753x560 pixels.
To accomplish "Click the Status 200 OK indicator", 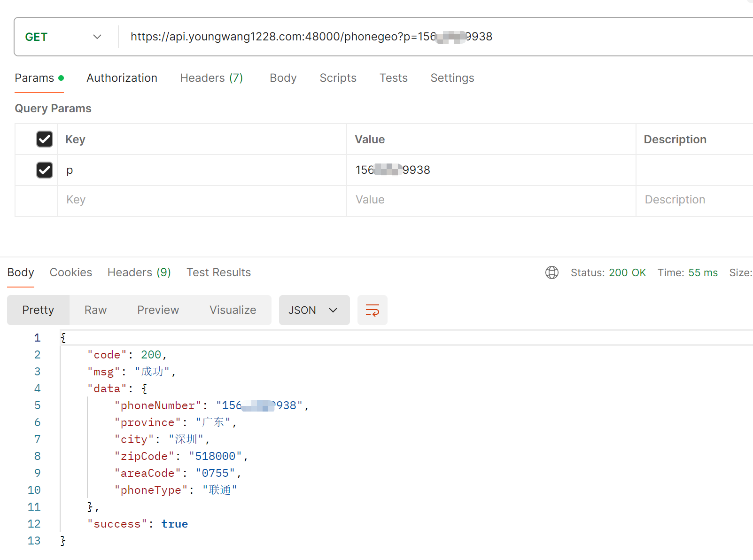I will [x=608, y=272].
